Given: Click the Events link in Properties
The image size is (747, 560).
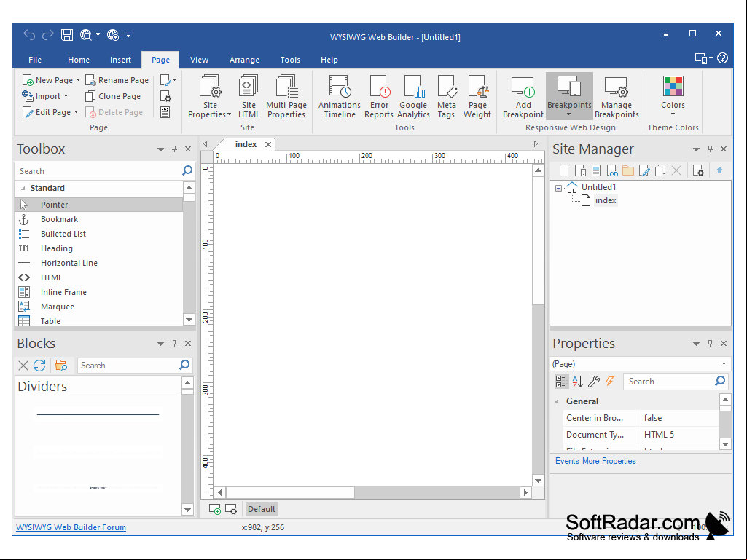Looking at the screenshot, I should point(567,461).
